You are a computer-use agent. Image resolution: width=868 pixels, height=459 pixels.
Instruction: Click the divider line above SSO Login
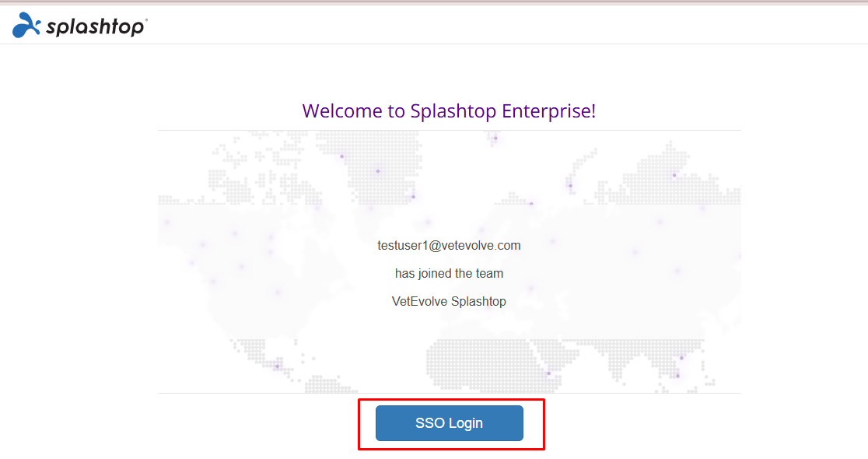pyautogui.click(x=449, y=393)
